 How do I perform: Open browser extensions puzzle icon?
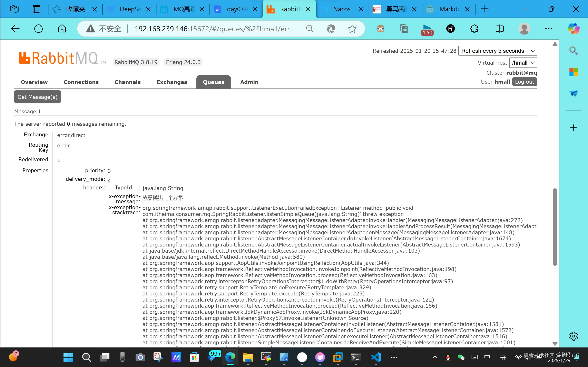tap(474, 29)
